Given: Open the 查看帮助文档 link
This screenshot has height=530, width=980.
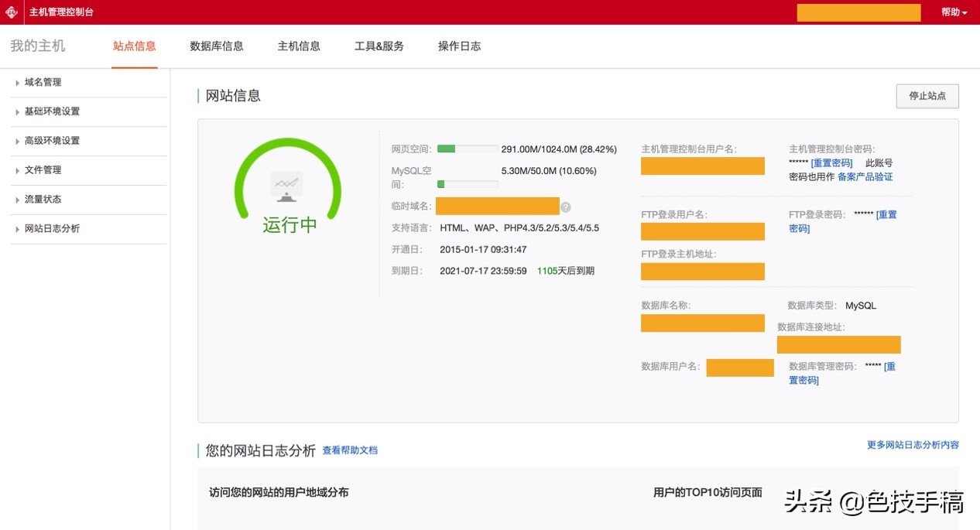Looking at the screenshot, I should (x=350, y=450).
